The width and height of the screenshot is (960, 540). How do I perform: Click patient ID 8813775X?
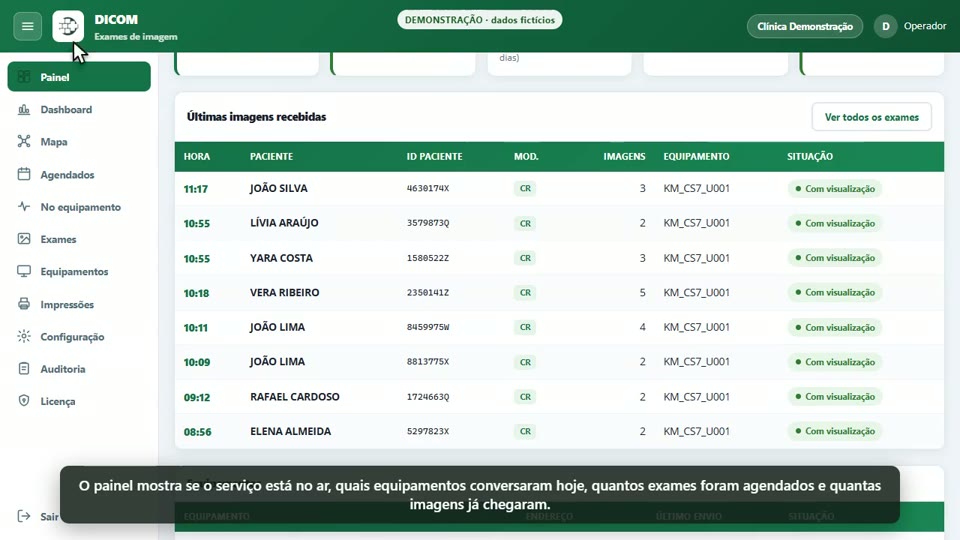428,362
